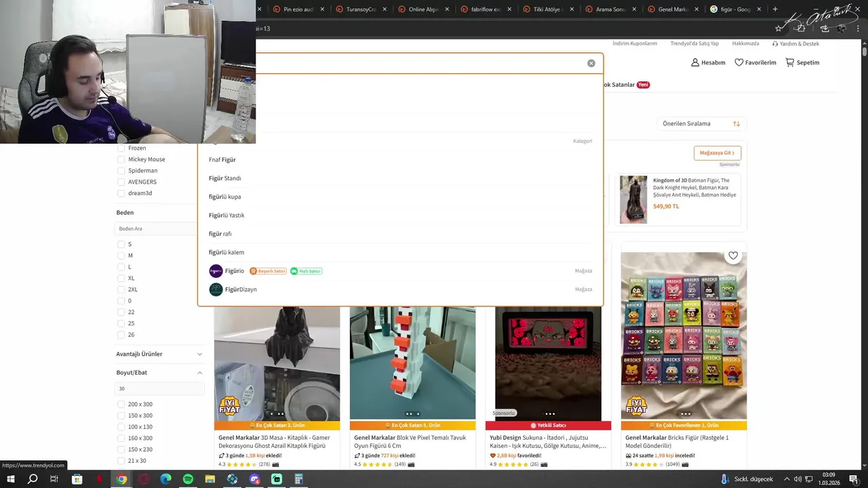The width and height of the screenshot is (868, 488).
Task: Open the new tab plus button
Action: (x=775, y=9)
